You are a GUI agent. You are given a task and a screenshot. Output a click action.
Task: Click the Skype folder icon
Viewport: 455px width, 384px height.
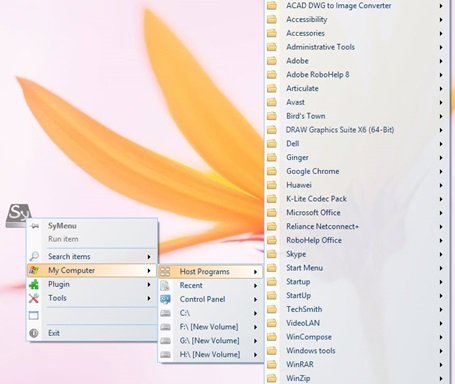(x=272, y=254)
